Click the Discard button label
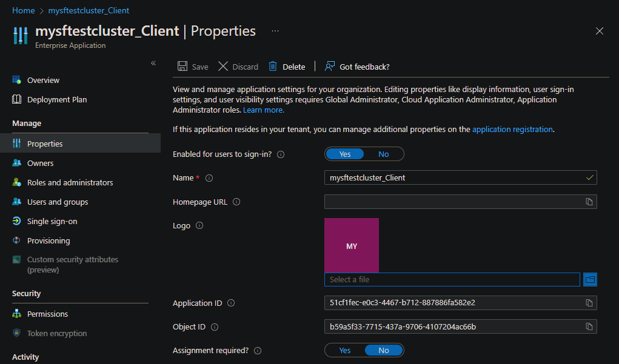 pos(245,67)
